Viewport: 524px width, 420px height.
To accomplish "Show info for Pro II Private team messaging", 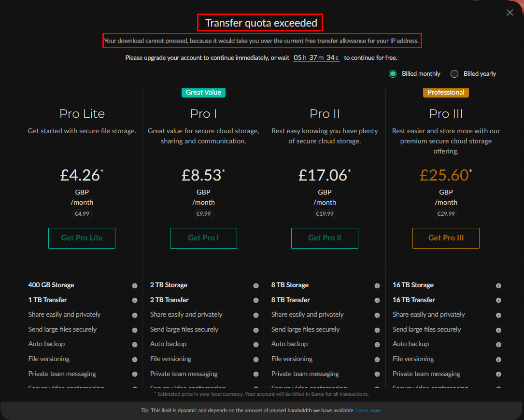I will point(377,374).
